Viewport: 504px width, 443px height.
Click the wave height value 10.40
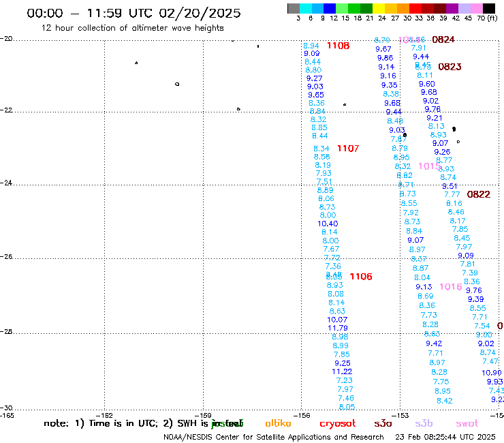[328, 224]
